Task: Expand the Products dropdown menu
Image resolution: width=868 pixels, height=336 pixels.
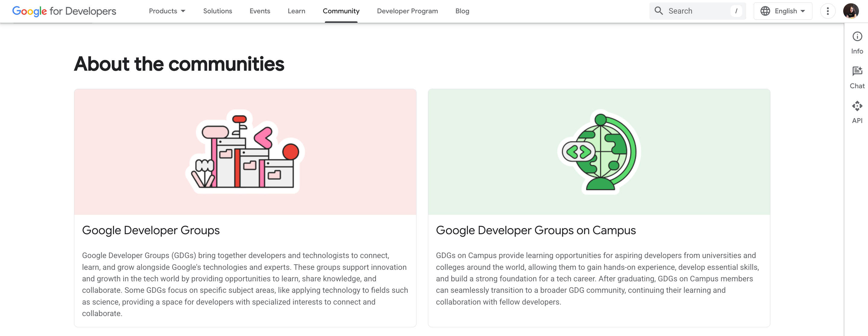Action: (x=163, y=11)
